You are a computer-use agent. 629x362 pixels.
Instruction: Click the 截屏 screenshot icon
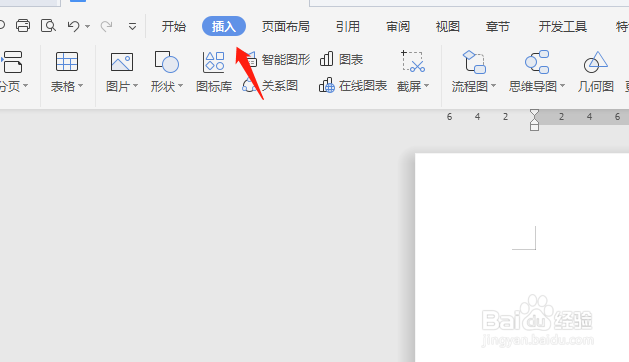pos(413,61)
